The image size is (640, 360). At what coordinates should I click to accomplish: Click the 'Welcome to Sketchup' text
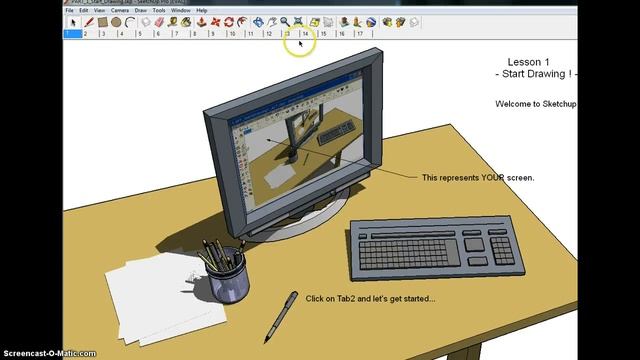point(536,104)
